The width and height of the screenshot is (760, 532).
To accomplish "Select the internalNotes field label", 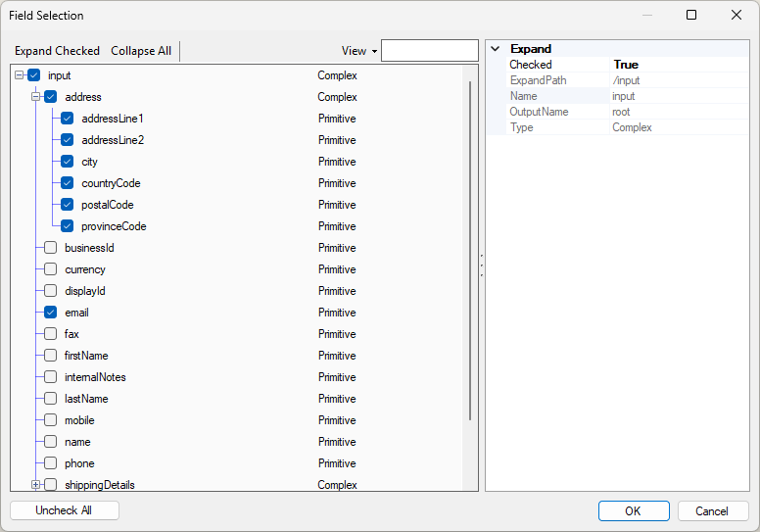I will [95, 377].
